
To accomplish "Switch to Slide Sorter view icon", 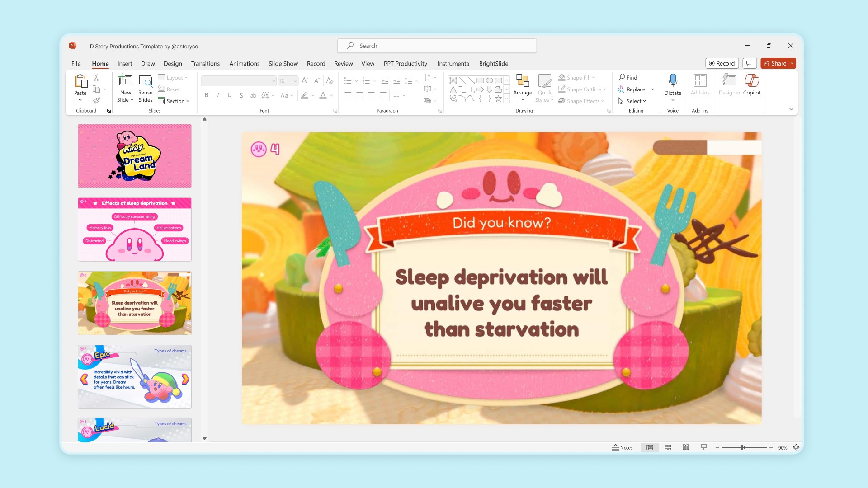I will [668, 447].
